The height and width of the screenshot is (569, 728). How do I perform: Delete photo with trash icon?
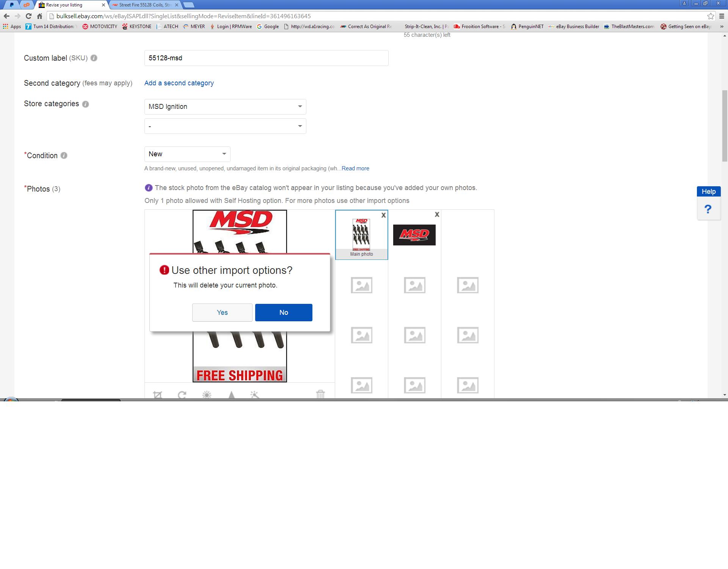320,394
